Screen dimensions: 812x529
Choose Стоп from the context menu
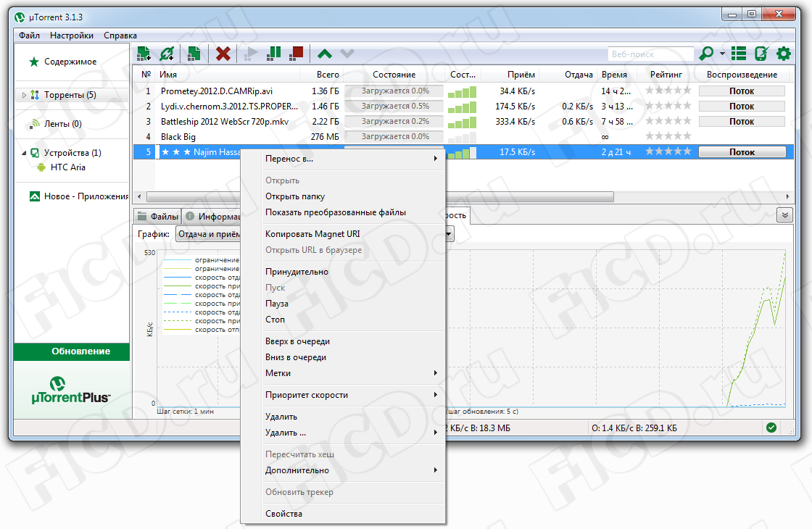click(x=343, y=320)
